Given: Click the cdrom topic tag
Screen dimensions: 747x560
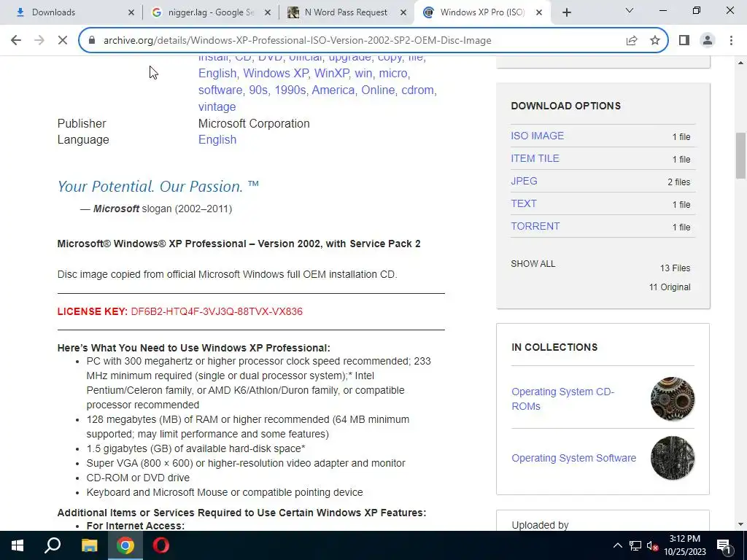Looking at the screenshot, I should click(x=417, y=90).
